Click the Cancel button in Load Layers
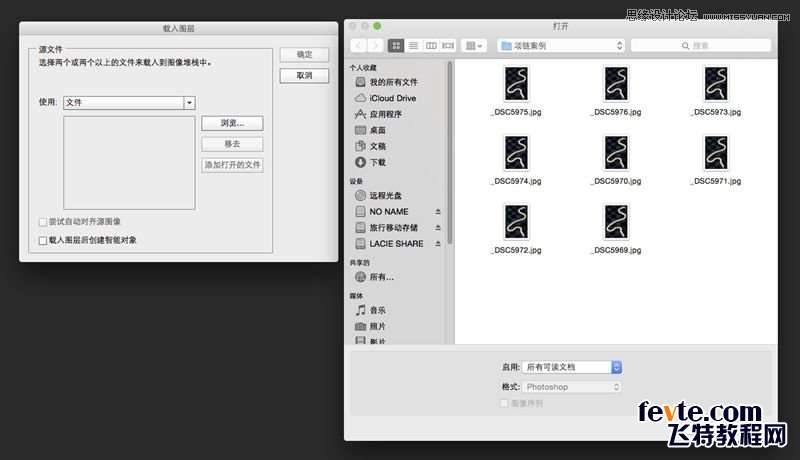The height and width of the screenshot is (460, 800). pos(304,75)
